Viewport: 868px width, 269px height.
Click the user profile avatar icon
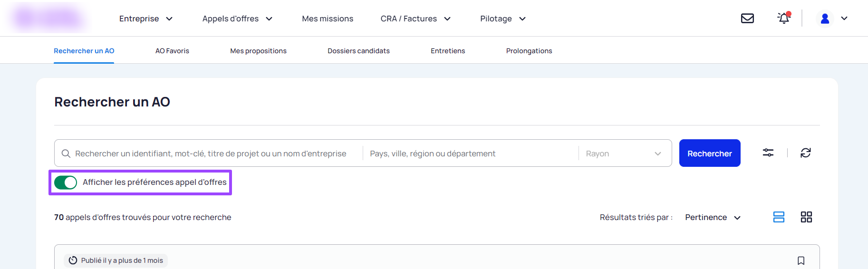pyautogui.click(x=825, y=19)
